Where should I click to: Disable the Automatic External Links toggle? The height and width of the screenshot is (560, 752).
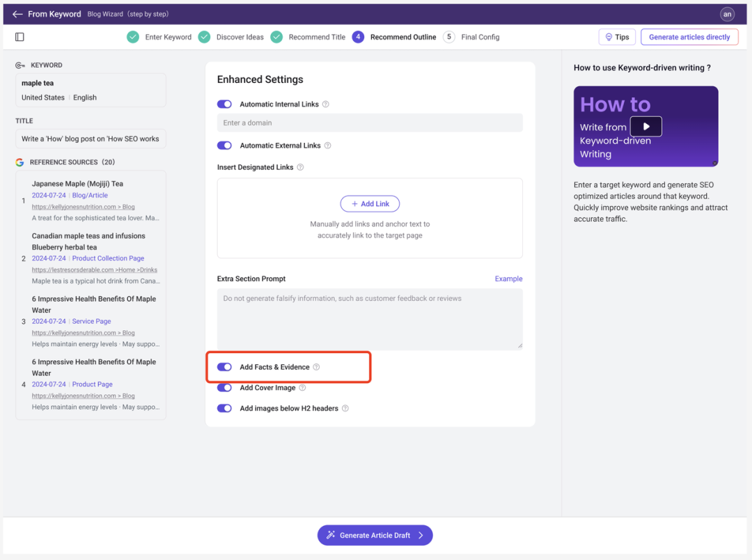tap(224, 146)
